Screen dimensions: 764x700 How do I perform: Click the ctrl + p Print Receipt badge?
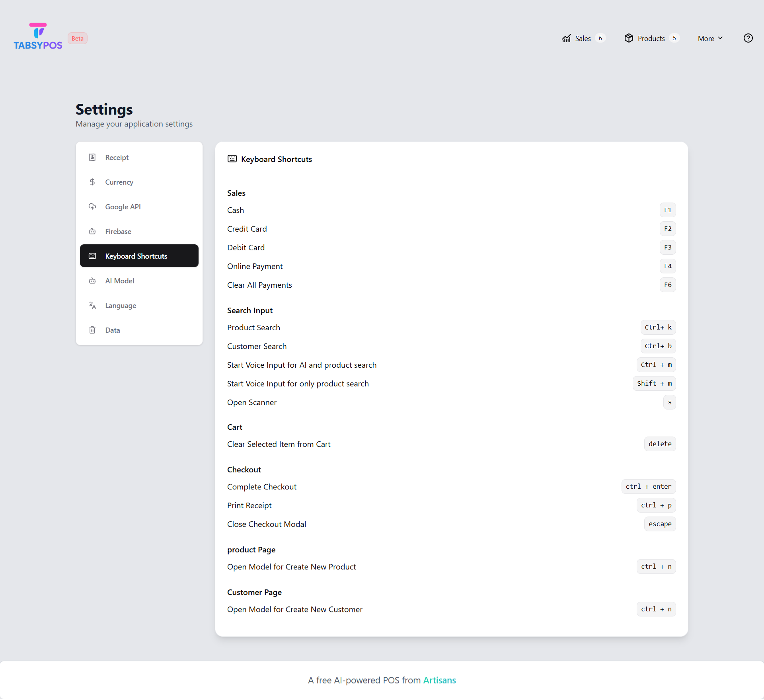(x=656, y=505)
